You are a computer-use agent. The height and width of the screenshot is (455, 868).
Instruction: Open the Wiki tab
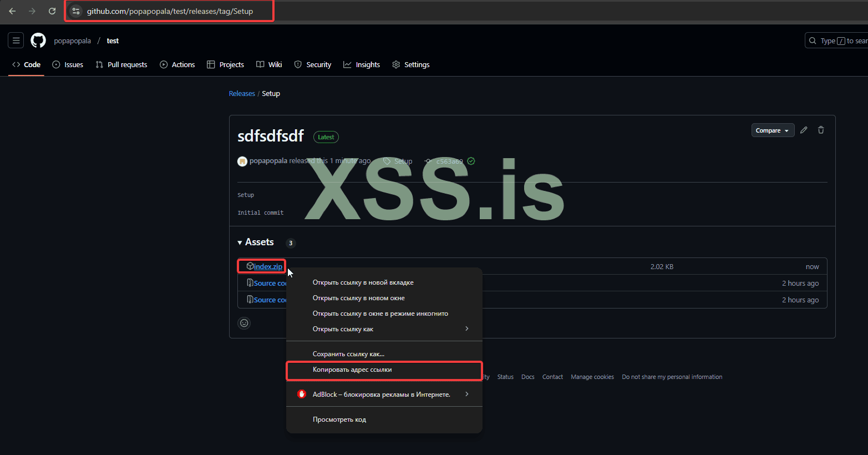pos(269,64)
